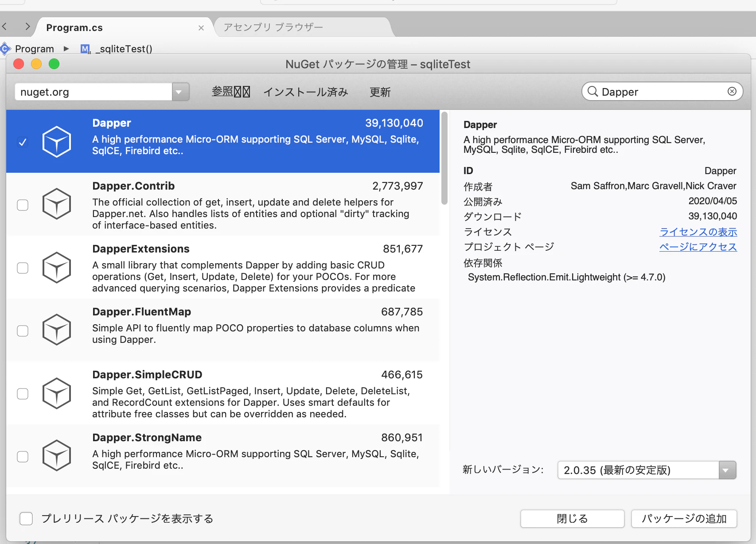756x544 pixels.
Task: Enable showing prerelease packages
Action: (26, 519)
